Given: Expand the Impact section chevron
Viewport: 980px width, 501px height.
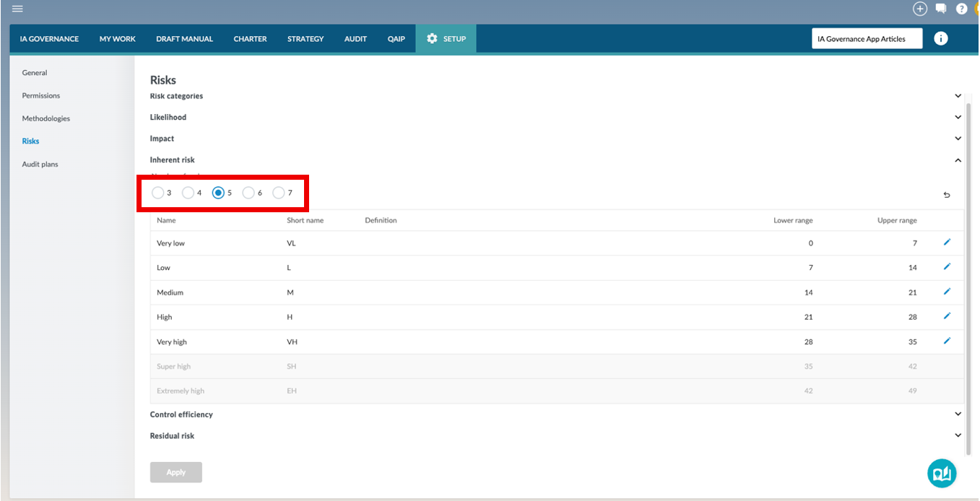Looking at the screenshot, I should click(x=958, y=139).
